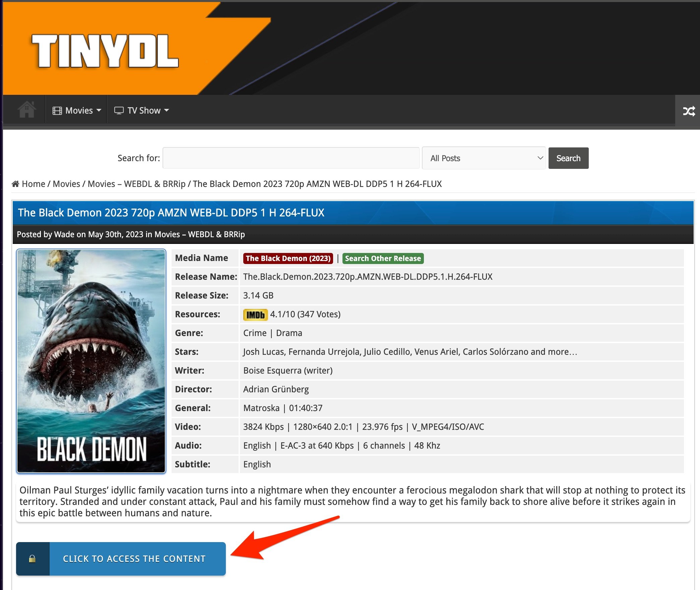Click the writer Boise Esquerra (writer) text
The width and height of the screenshot is (700, 590).
pos(288,371)
